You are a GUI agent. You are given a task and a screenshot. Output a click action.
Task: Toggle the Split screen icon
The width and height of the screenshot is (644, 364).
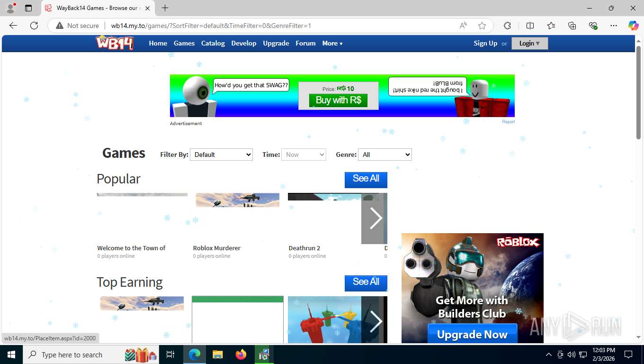pos(530,26)
